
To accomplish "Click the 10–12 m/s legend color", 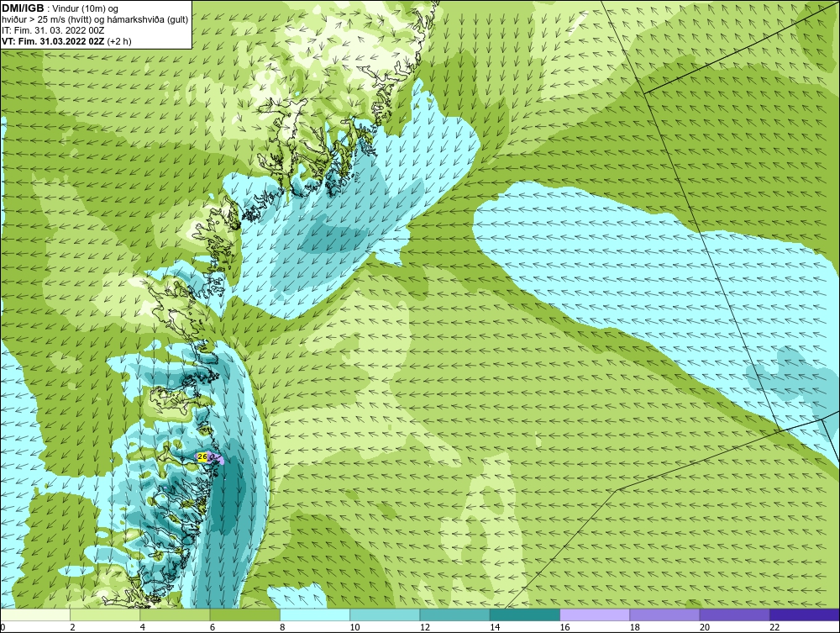I will click(x=385, y=615).
